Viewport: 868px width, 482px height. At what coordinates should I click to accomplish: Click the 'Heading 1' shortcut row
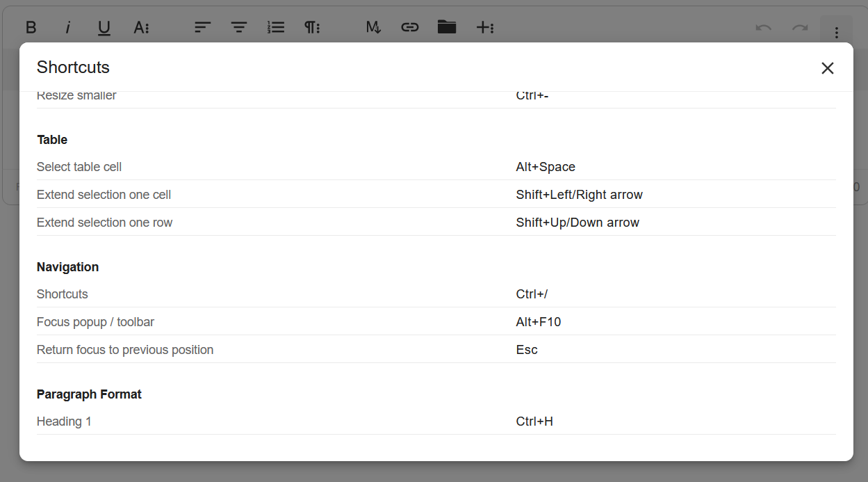click(436, 421)
